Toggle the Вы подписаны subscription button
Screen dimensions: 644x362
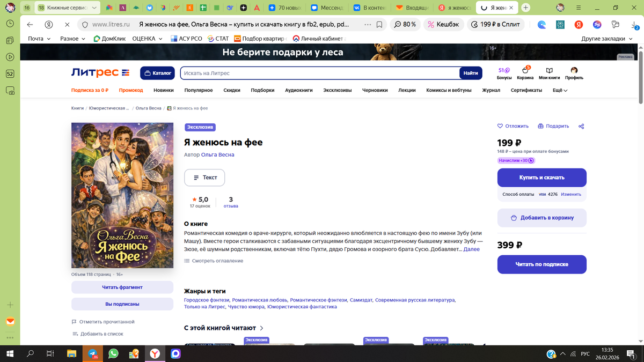[122, 304]
